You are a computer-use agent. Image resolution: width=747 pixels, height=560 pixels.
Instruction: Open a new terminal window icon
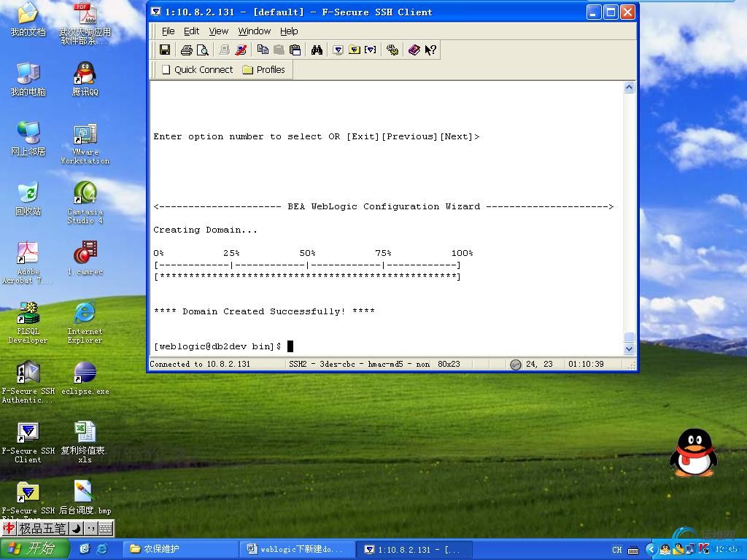pyautogui.click(x=338, y=50)
